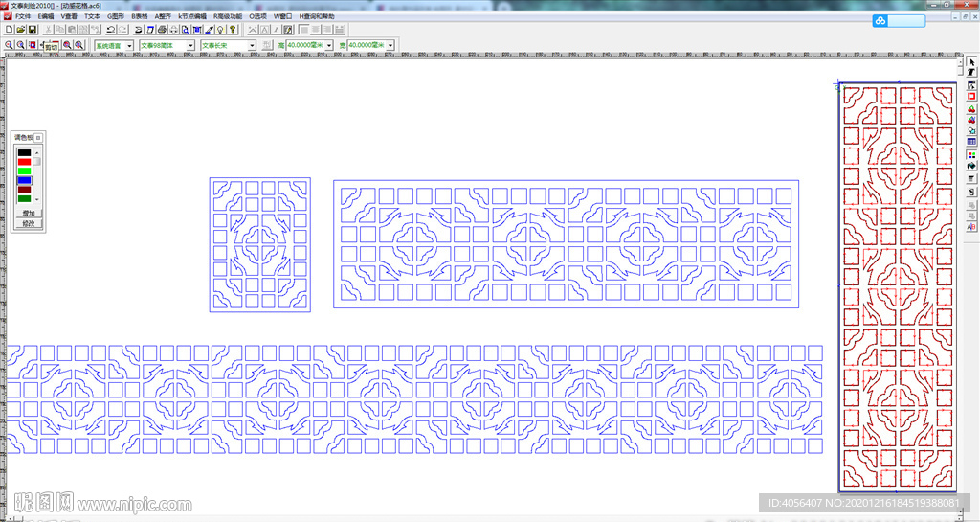The width and height of the screenshot is (980, 522).
Task: Create a new document with the New icon
Action: click(x=9, y=30)
